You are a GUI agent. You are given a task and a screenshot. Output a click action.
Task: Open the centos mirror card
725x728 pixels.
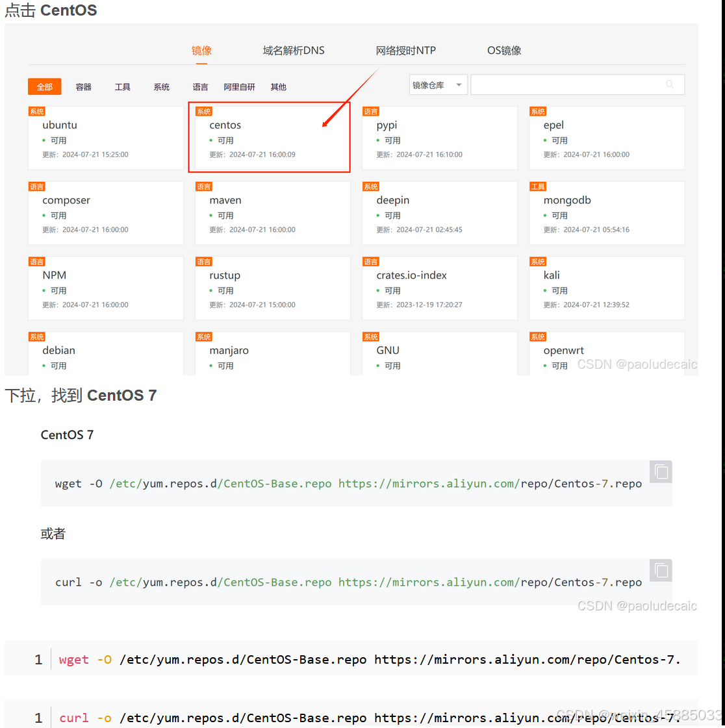click(x=273, y=138)
